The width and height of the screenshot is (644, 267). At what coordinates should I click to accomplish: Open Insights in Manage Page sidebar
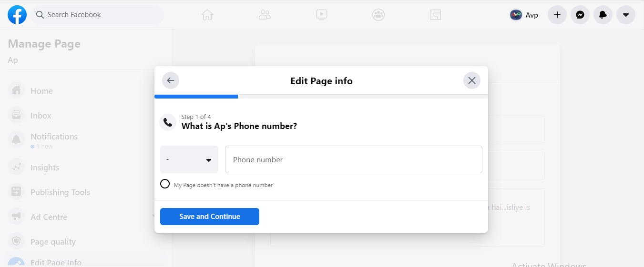click(44, 168)
